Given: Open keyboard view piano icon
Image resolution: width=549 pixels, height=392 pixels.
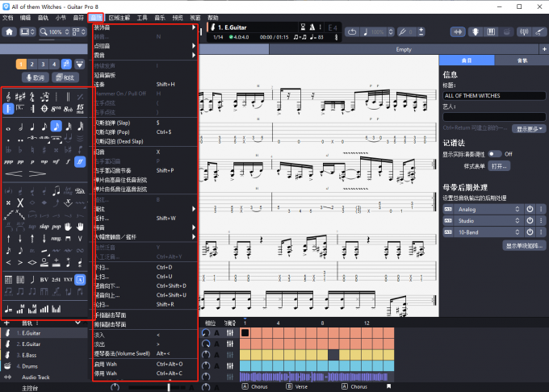Looking at the screenshot, I should (491, 32).
